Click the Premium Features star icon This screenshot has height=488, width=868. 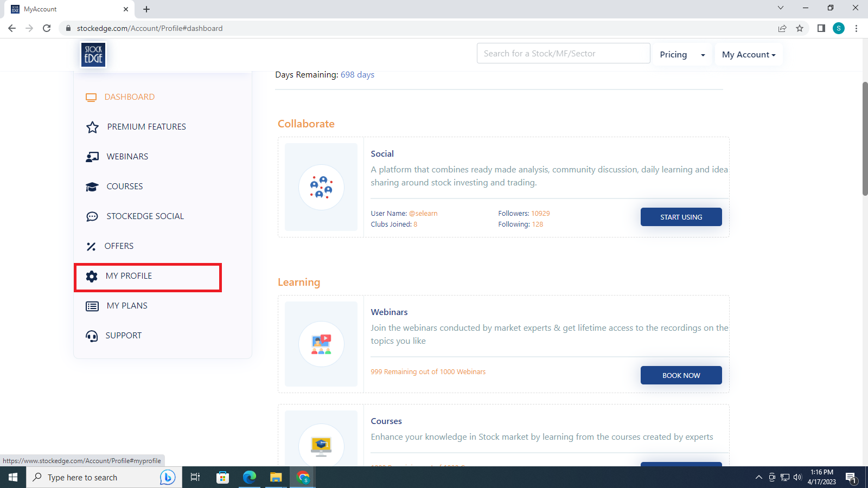click(x=92, y=127)
